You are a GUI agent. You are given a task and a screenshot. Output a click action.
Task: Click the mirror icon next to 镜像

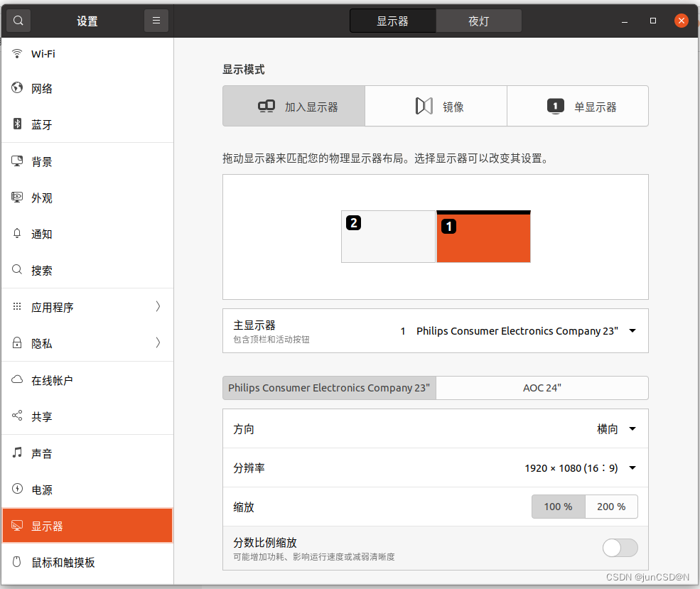[424, 106]
